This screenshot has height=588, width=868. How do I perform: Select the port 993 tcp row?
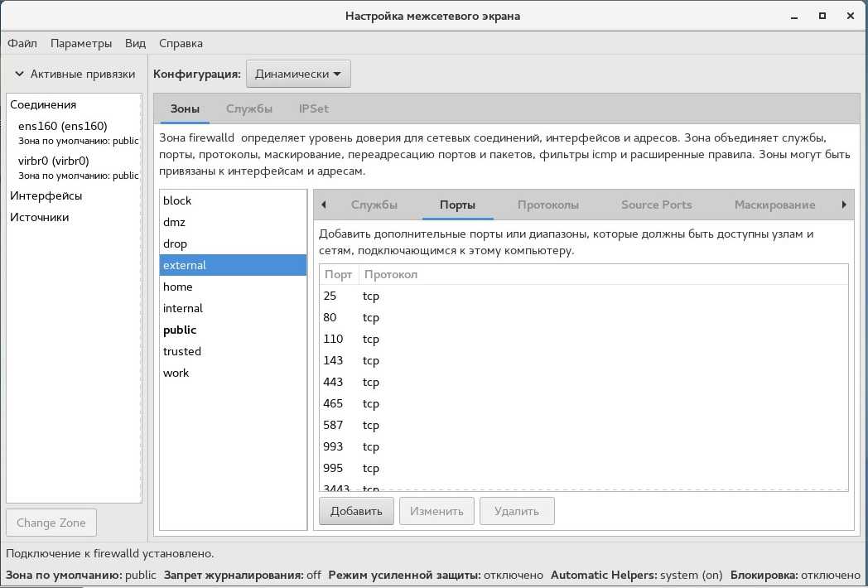click(x=583, y=447)
